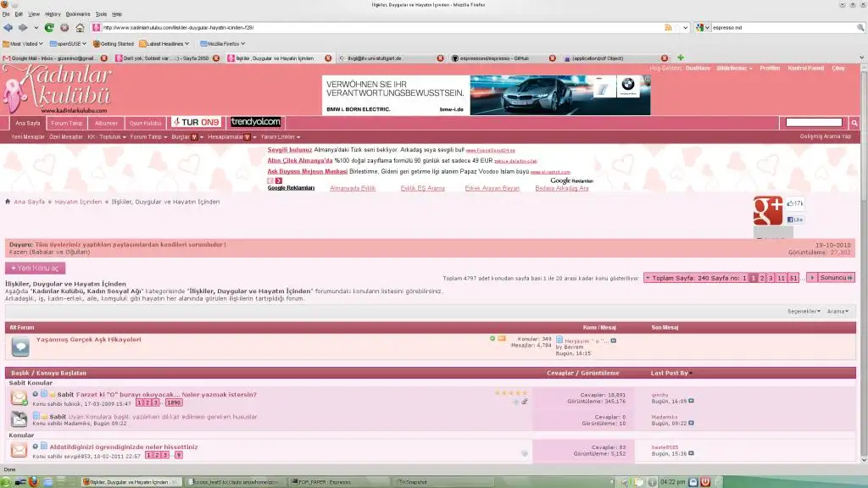Click the Kadınlar Kulübü logo
The width and height of the screenshot is (868, 488).
57,88
